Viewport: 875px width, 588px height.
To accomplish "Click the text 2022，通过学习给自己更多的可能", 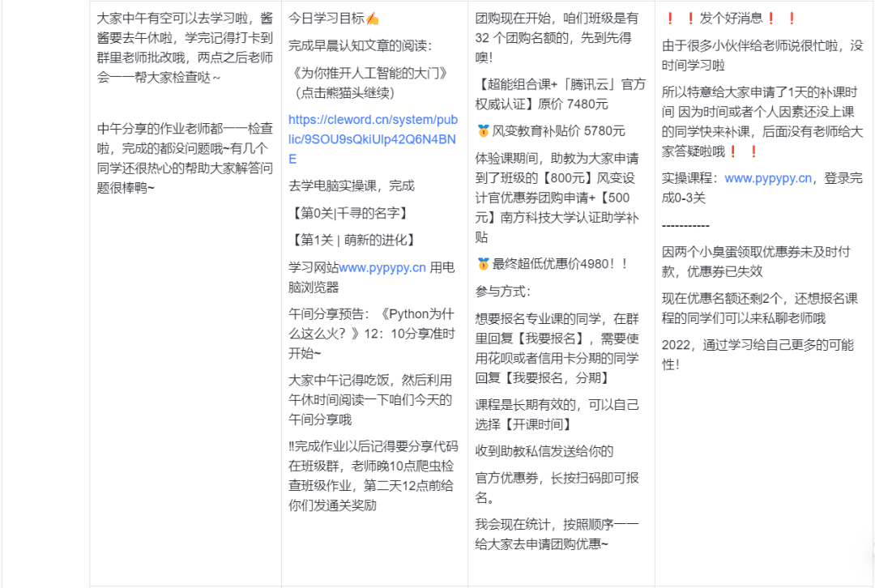I will tap(758, 345).
